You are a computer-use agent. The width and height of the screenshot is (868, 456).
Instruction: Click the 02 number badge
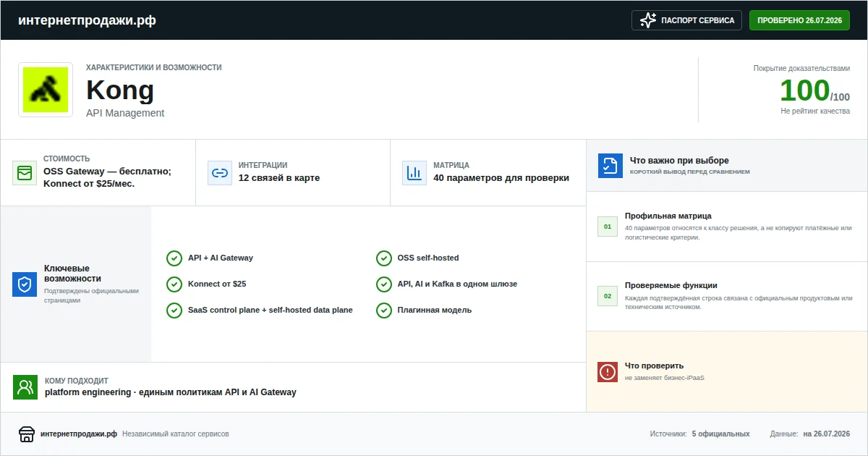[x=608, y=296]
